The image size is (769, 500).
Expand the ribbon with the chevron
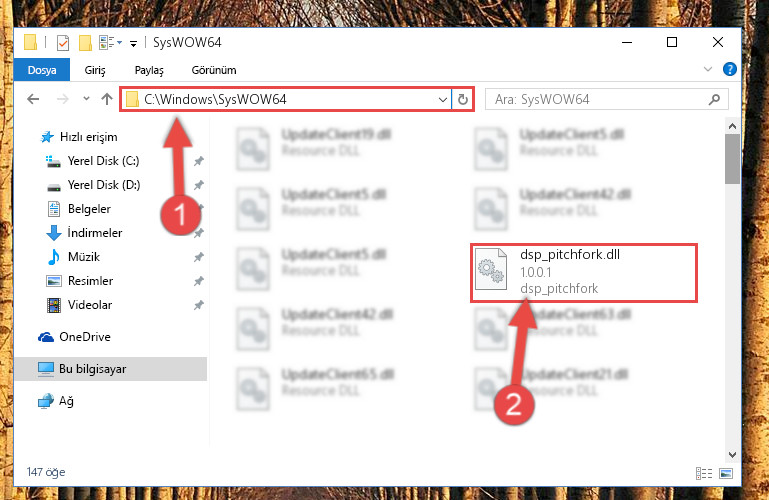(708, 69)
